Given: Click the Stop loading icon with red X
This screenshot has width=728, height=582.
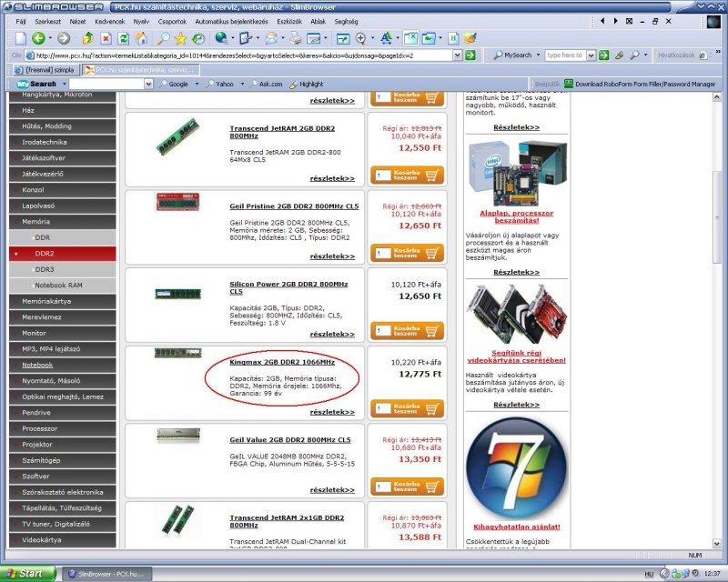Looking at the screenshot, I should [106, 38].
